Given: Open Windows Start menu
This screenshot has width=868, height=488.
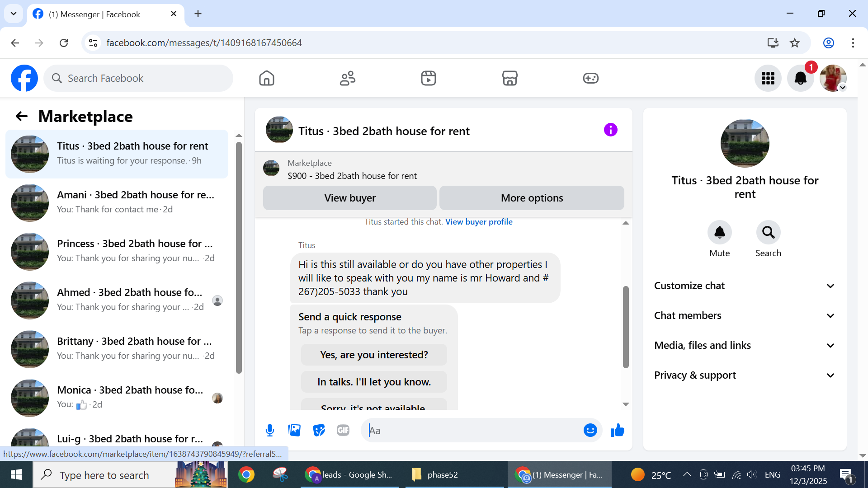Looking at the screenshot, I should coord(16,474).
